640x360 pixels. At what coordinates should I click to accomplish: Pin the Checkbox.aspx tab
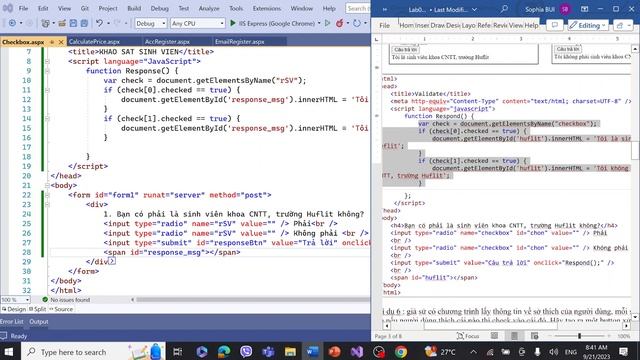click(52, 42)
